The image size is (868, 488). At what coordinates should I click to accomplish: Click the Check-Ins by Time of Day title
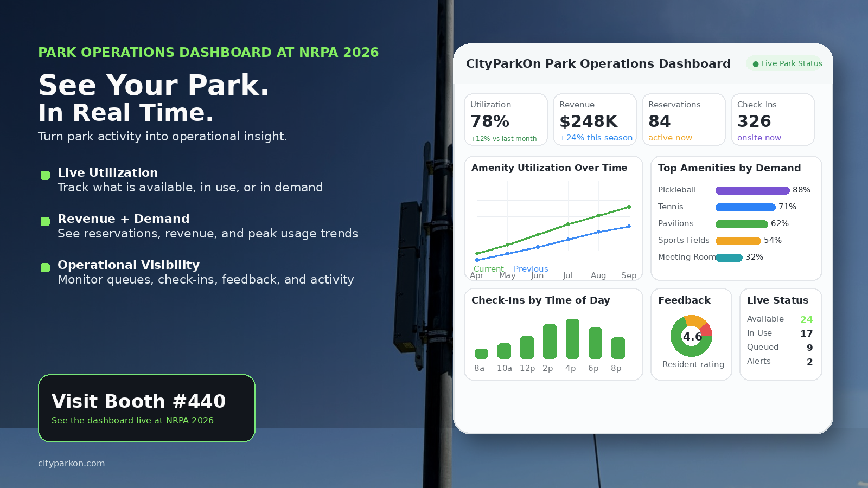540,300
